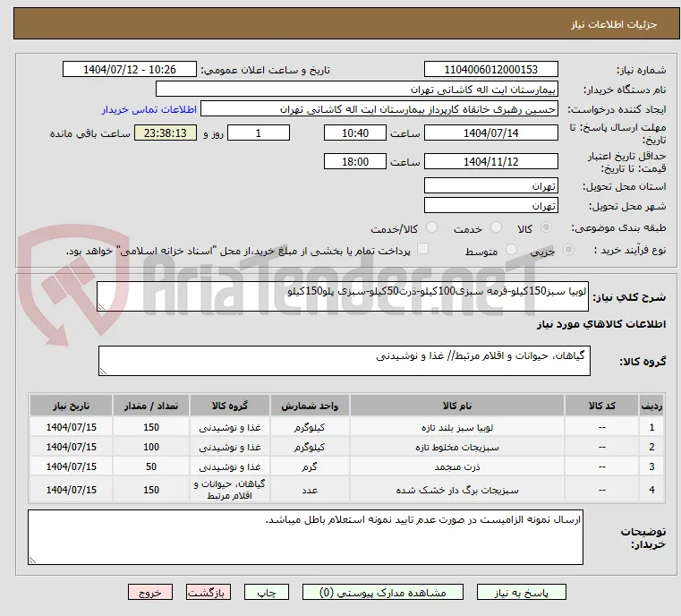Click the بازگشت back button

point(209,592)
